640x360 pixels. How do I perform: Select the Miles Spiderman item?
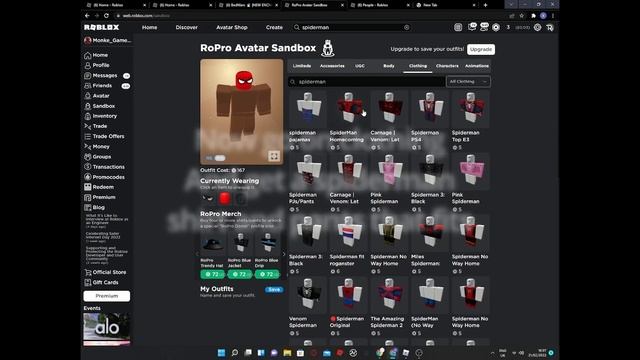coord(429,244)
